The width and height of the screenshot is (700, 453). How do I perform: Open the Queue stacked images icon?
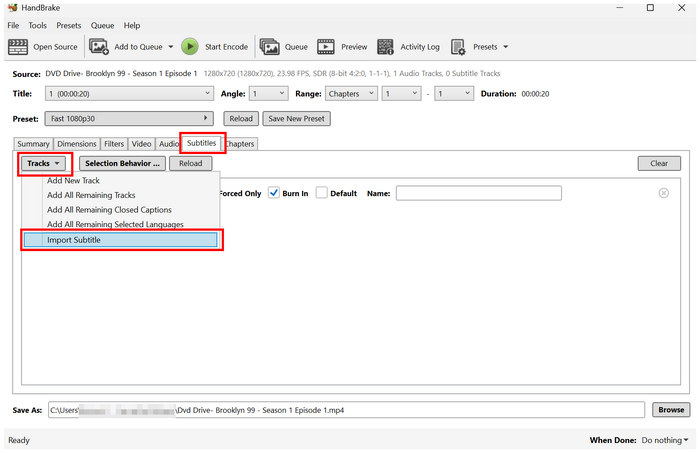tap(269, 46)
